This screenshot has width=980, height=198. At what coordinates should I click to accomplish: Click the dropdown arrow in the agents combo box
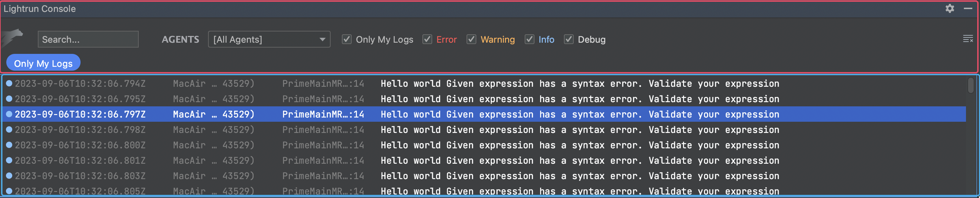pyautogui.click(x=322, y=39)
